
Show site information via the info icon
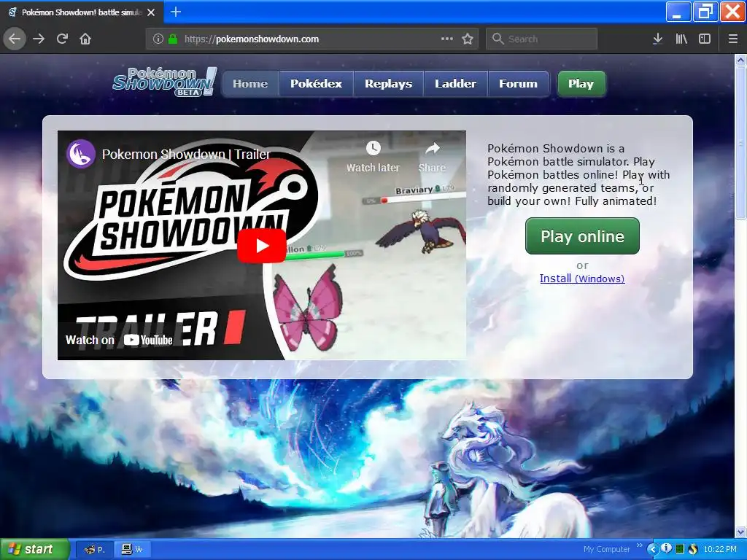click(158, 39)
